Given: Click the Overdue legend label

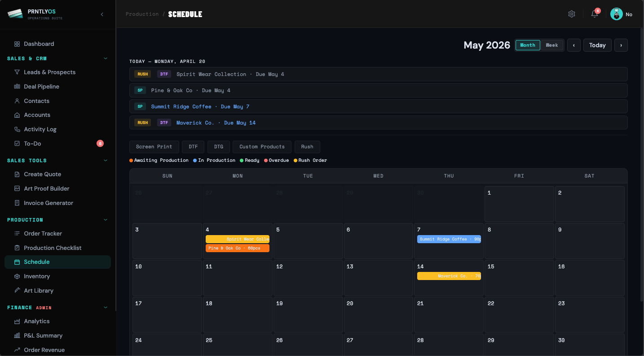Looking at the screenshot, I should click(279, 160).
